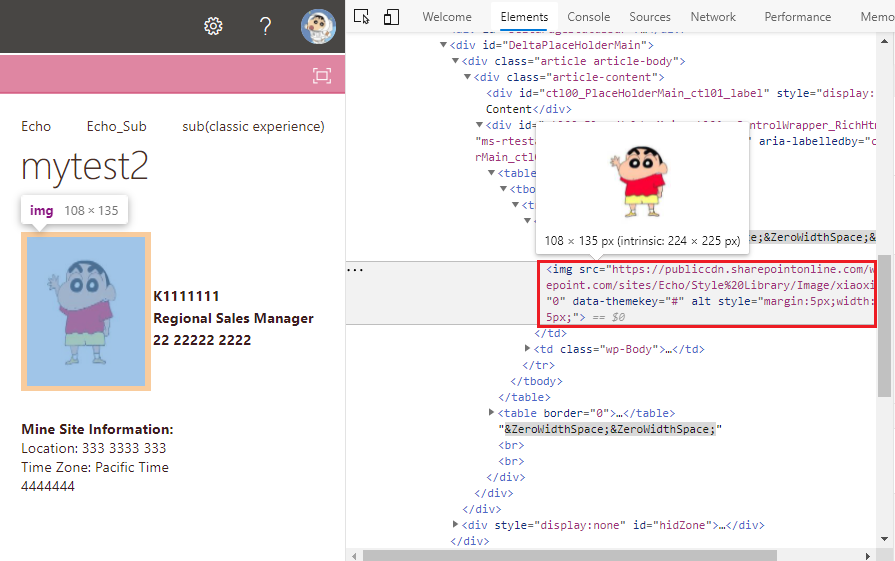Select the closing </tbody> tag row

pos(536,381)
